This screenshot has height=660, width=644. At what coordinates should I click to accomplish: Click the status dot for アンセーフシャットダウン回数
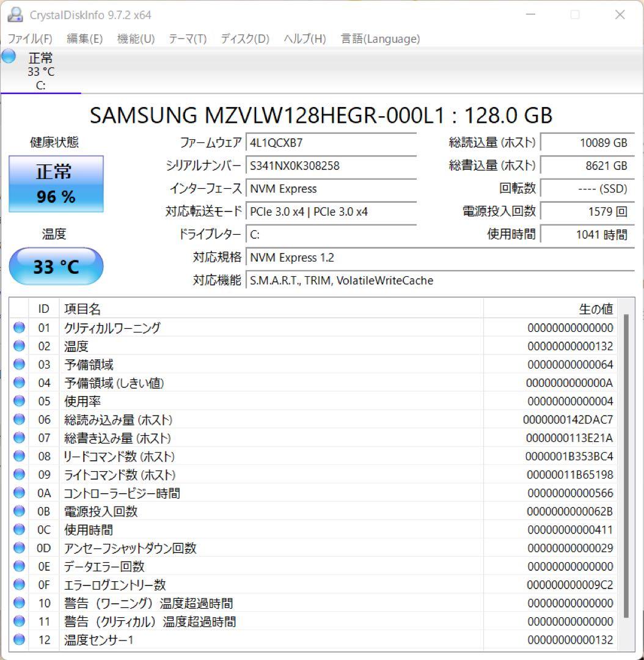[x=18, y=548]
